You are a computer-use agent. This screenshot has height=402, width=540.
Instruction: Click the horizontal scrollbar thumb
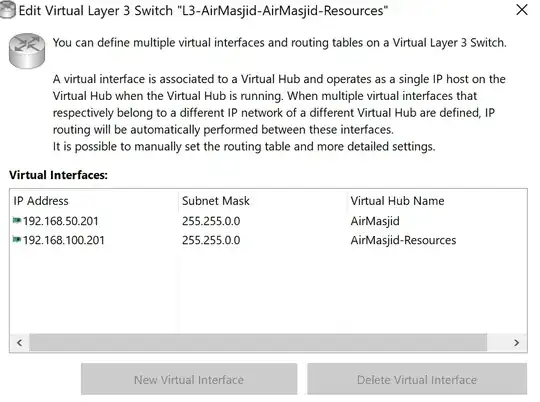click(258, 342)
